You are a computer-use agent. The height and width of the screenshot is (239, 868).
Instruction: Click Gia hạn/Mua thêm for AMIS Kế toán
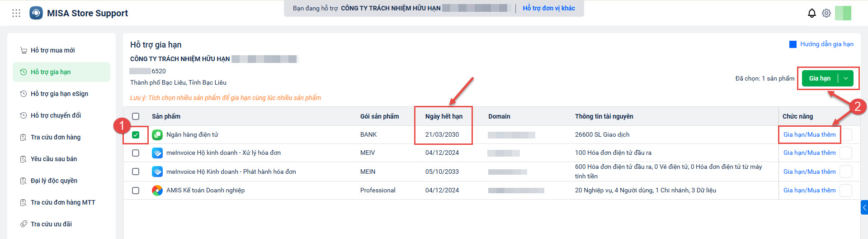809,190
